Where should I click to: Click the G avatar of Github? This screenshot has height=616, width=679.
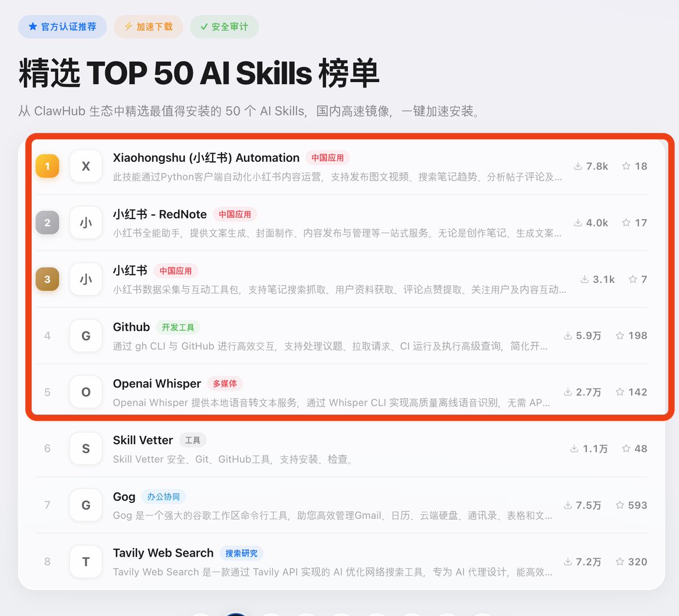pos(86,336)
